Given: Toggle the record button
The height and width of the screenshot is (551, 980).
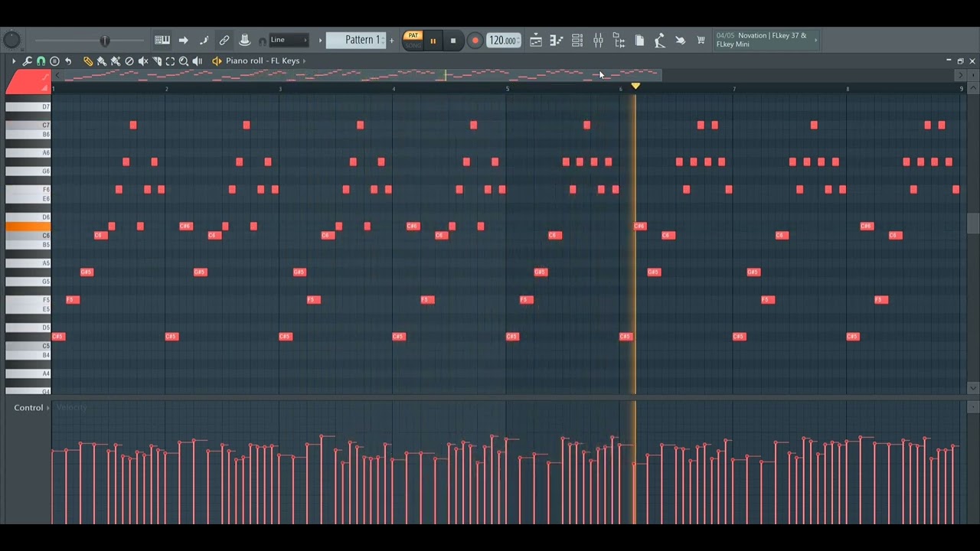Looking at the screenshot, I should coord(475,41).
